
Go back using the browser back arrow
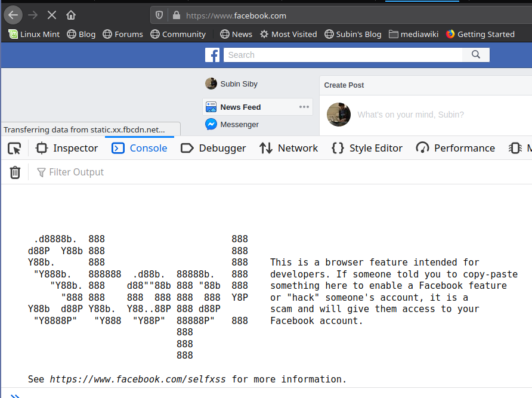pos(13,15)
